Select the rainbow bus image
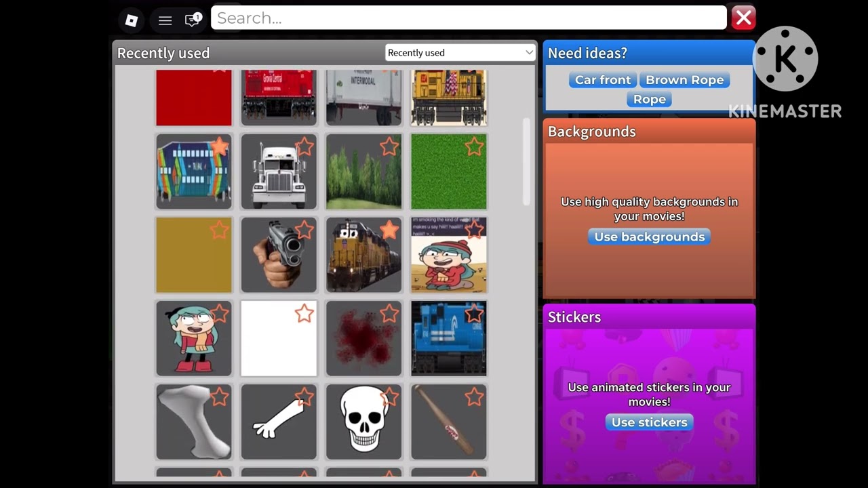This screenshot has width=868, height=488. tap(194, 171)
